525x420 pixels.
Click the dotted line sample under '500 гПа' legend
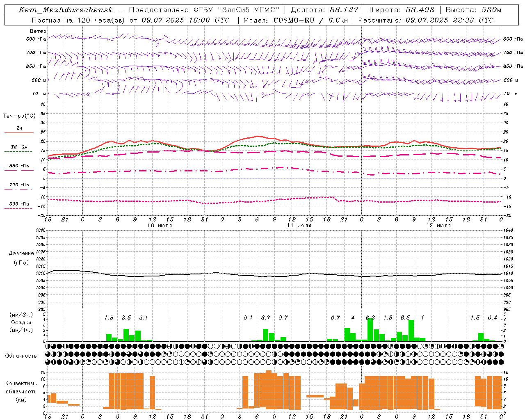(18, 208)
